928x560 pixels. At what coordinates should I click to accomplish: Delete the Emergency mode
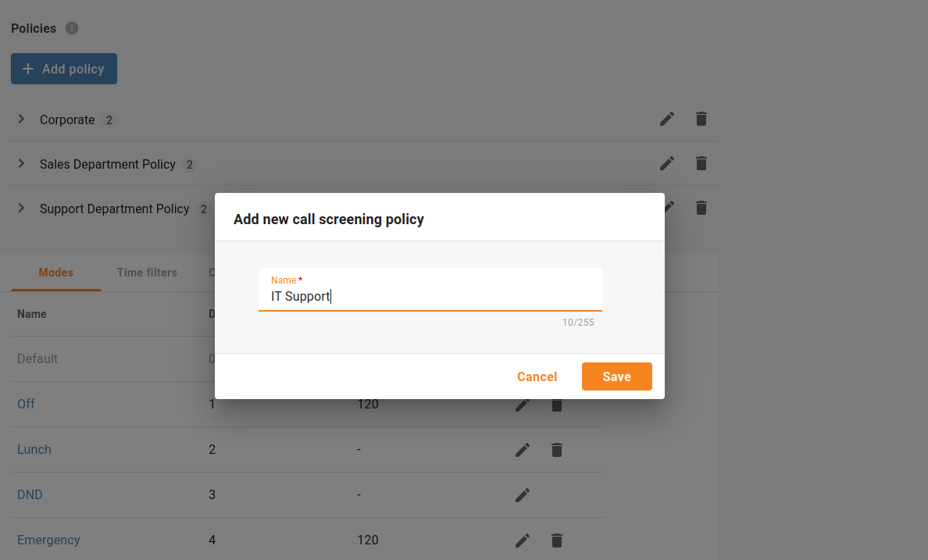[x=557, y=540]
